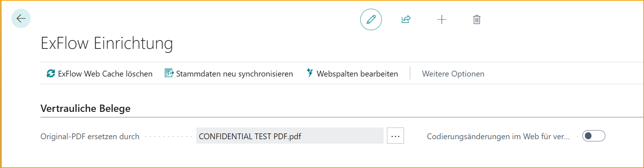Click the vertical divider before Weitere Optionen

[x=410, y=73]
